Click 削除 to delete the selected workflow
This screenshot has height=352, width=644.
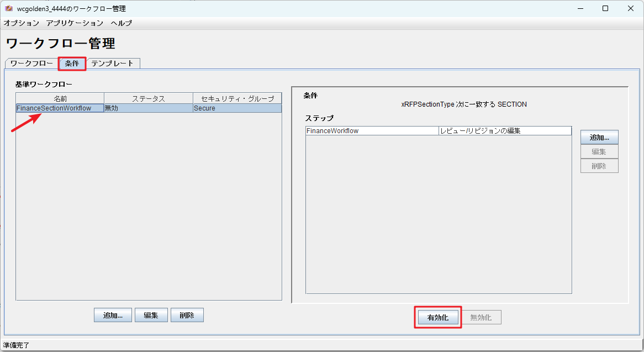[x=188, y=314]
